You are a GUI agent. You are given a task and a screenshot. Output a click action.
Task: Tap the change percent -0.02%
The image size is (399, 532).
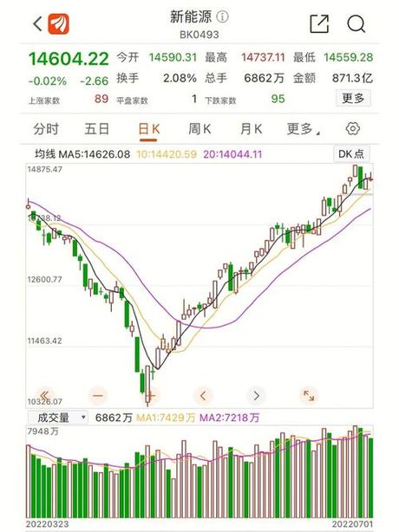point(48,81)
